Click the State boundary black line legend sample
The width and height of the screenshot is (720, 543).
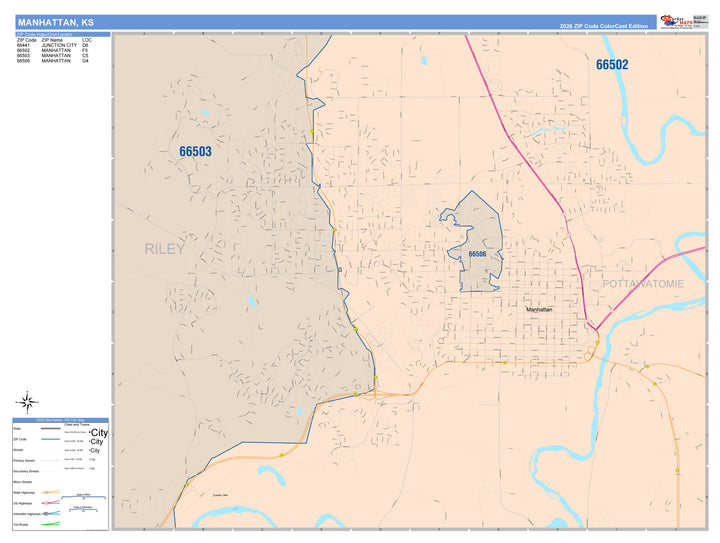pyautogui.click(x=51, y=429)
